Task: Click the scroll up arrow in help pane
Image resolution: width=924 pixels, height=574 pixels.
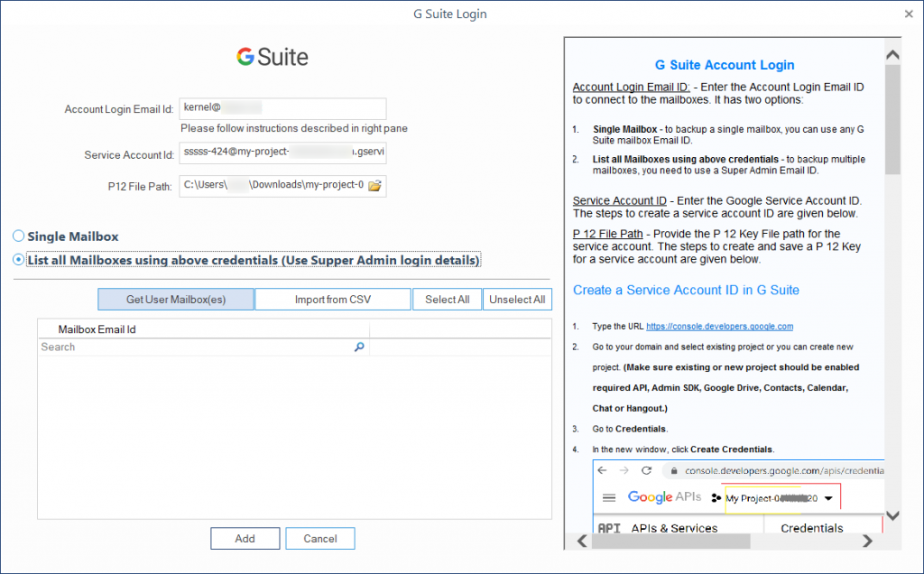Action: tap(892, 54)
